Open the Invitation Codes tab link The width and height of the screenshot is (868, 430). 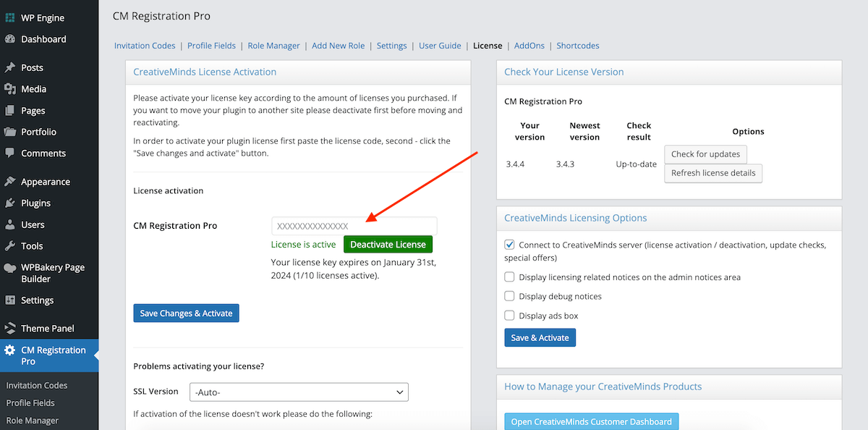pos(145,46)
